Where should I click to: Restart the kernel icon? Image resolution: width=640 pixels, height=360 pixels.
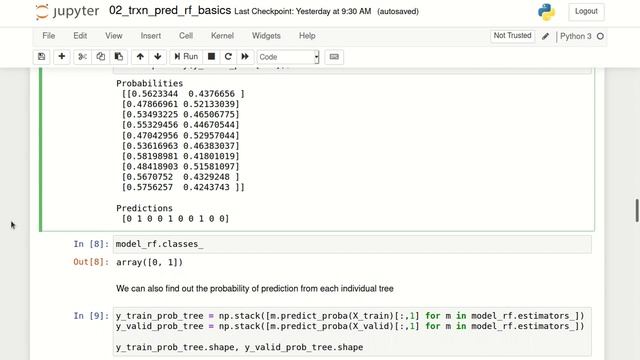(x=228, y=57)
